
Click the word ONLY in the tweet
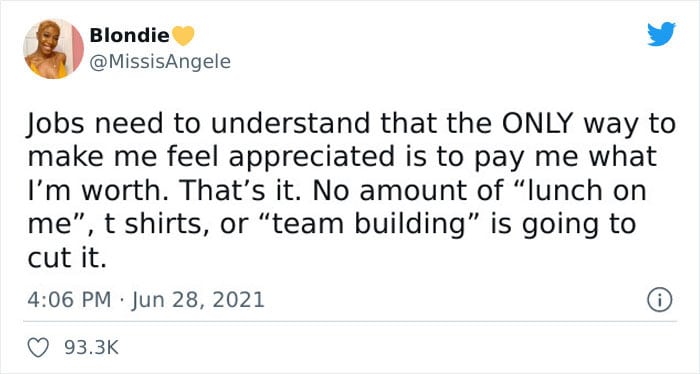coord(538,124)
